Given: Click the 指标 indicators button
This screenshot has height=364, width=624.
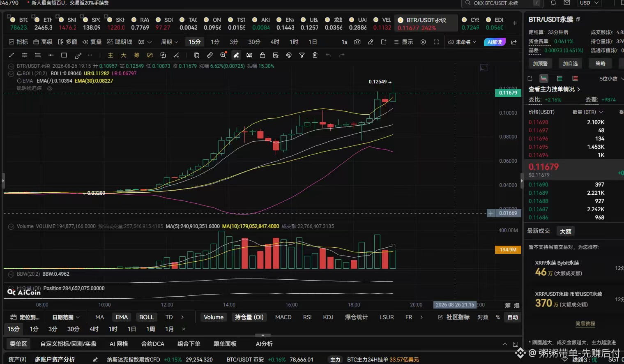Looking at the screenshot, I should [18, 42].
